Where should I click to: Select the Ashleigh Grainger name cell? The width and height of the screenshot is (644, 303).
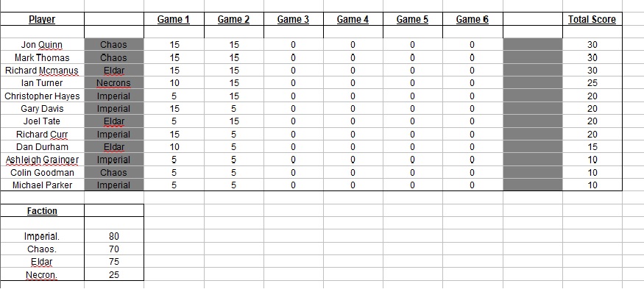tap(42, 160)
